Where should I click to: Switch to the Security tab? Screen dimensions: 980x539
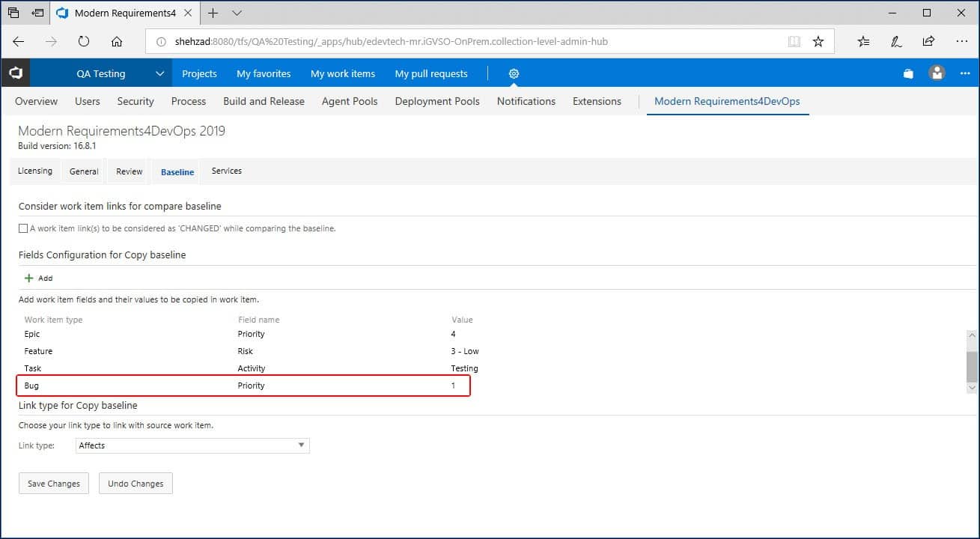[136, 101]
